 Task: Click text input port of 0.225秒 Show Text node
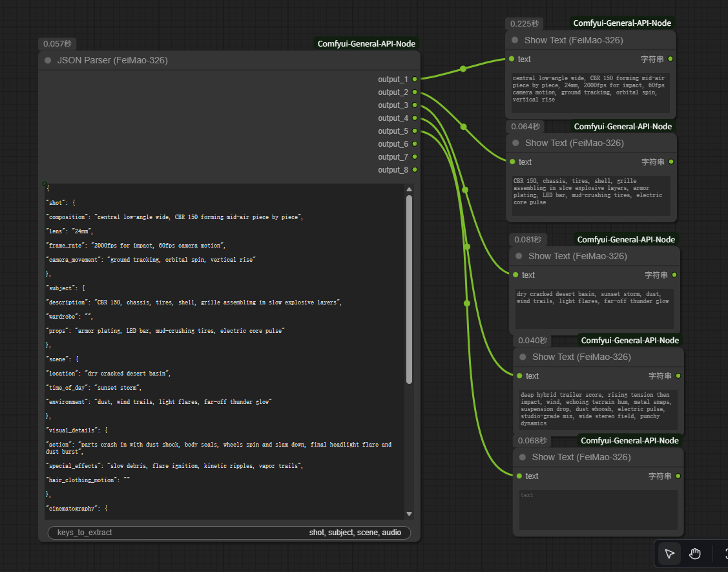point(512,59)
